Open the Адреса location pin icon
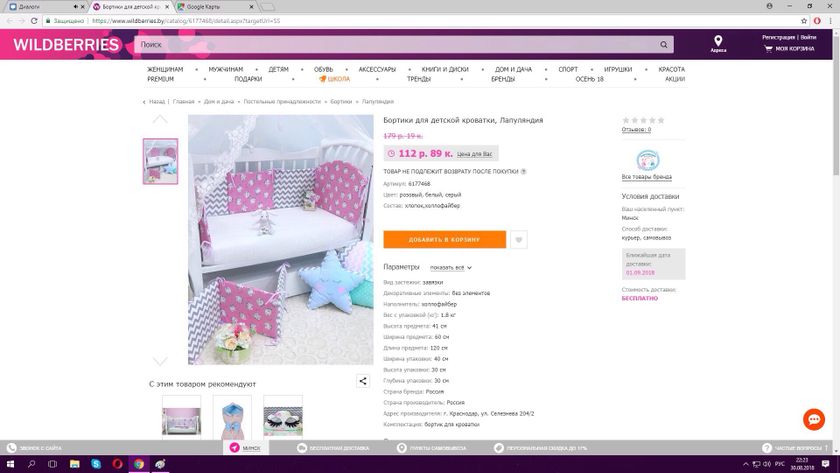The width and height of the screenshot is (840, 473). (718, 41)
